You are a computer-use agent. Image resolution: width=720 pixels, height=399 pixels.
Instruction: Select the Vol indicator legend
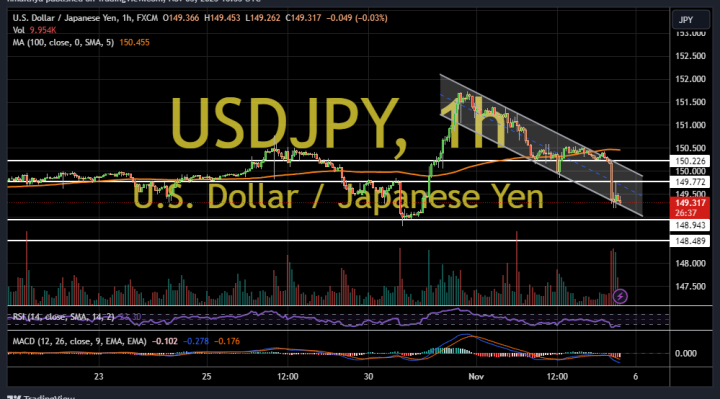[x=34, y=30]
